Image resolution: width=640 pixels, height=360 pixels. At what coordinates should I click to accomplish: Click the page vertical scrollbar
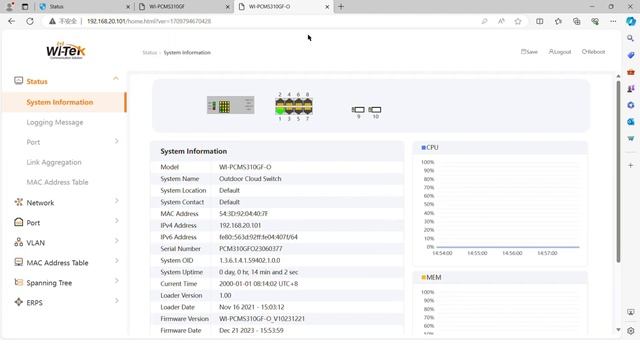[x=618, y=171]
